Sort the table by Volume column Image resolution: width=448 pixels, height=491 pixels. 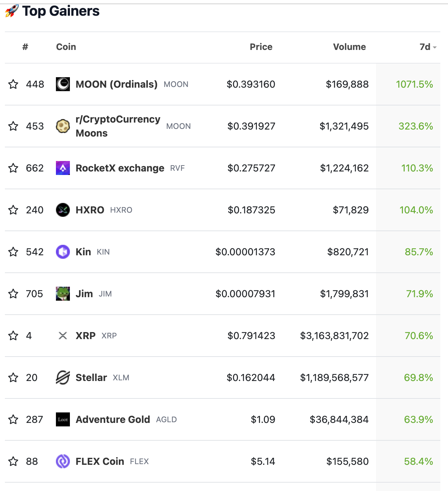point(349,47)
